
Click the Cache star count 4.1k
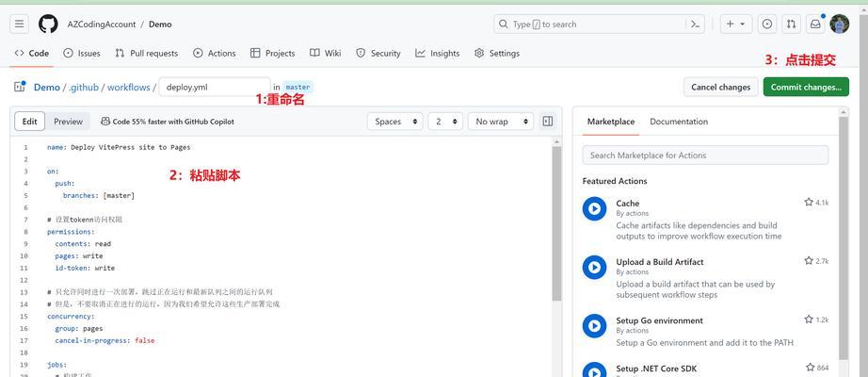816,203
